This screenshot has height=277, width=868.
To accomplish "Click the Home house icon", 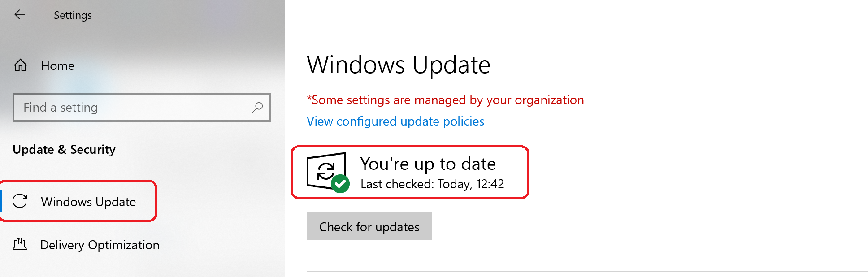I will 20,65.
